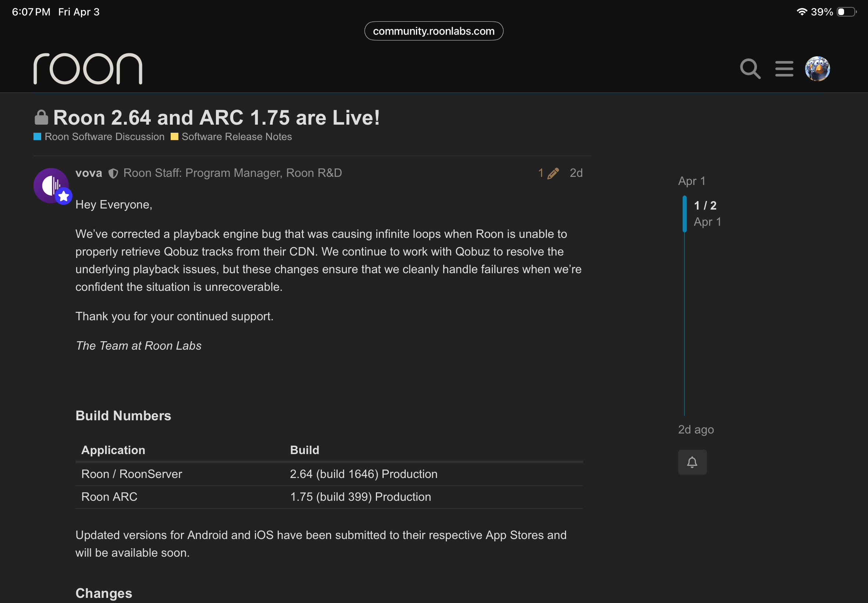This screenshot has height=603, width=868.
Task: Click the pencil edit history icon
Action: click(x=552, y=173)
